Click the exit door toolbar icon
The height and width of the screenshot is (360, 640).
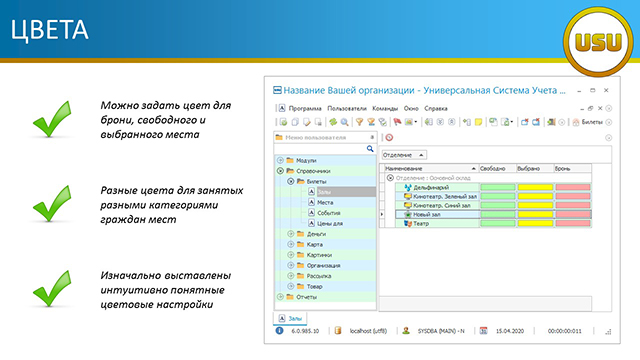pyautogui.click(x=551, y=122)
